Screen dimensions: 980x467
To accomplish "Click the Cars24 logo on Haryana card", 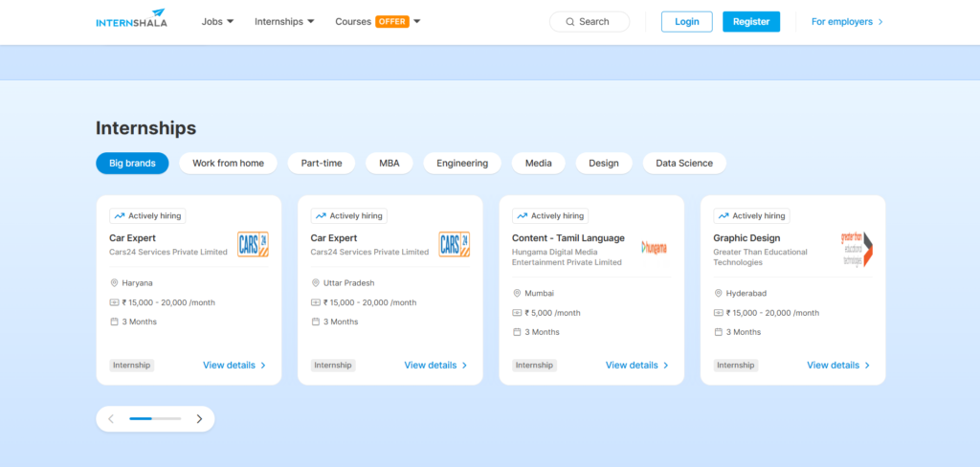I will pos(253,244).
